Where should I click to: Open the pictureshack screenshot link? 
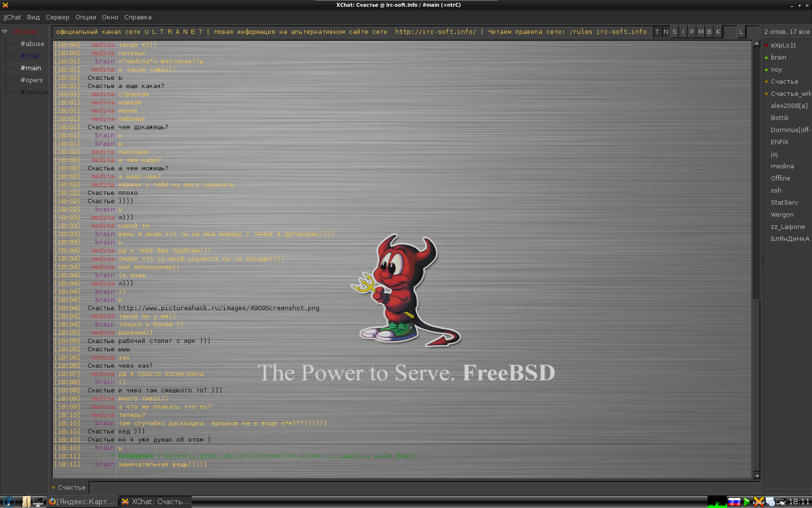click(x=219, y=308)
